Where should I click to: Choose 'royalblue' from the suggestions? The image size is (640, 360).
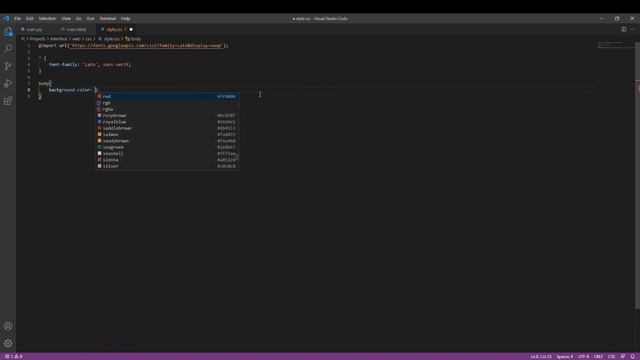(x=167, y=122)
